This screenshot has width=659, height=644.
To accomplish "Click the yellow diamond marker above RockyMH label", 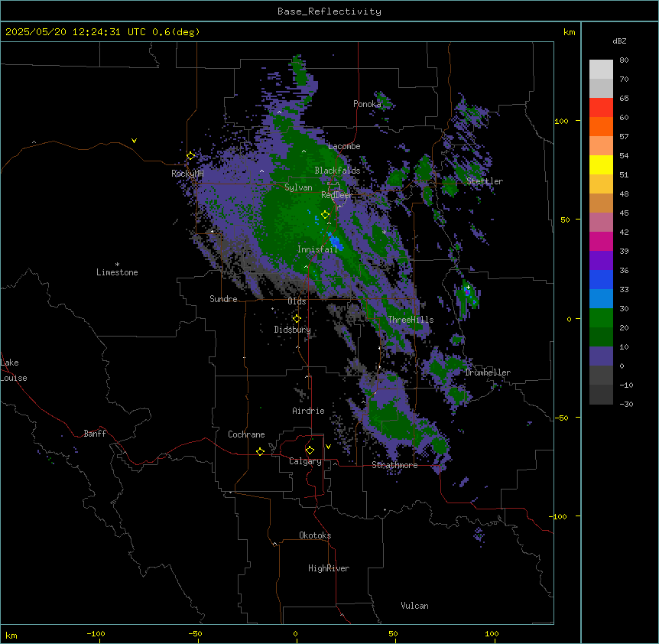I will 190,155.
